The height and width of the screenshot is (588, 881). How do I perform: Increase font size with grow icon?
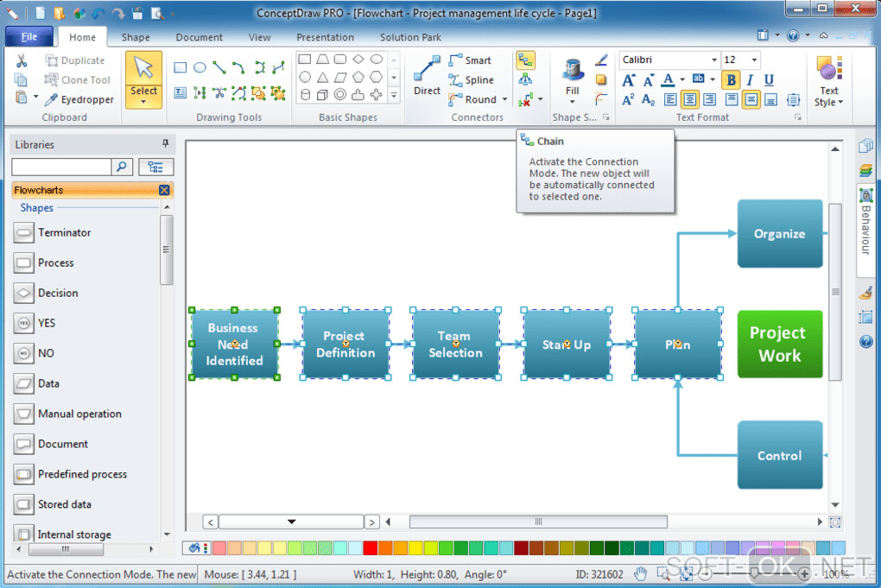(628, 80)
